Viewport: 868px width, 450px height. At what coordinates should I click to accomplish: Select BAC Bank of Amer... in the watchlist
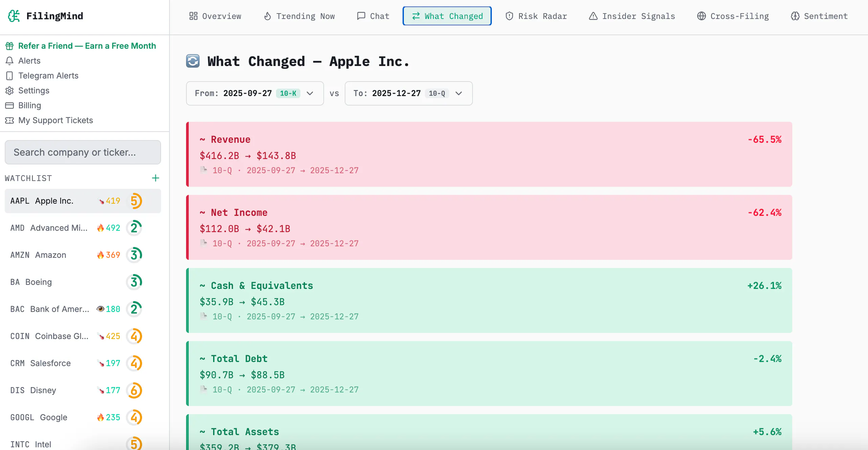83,309
